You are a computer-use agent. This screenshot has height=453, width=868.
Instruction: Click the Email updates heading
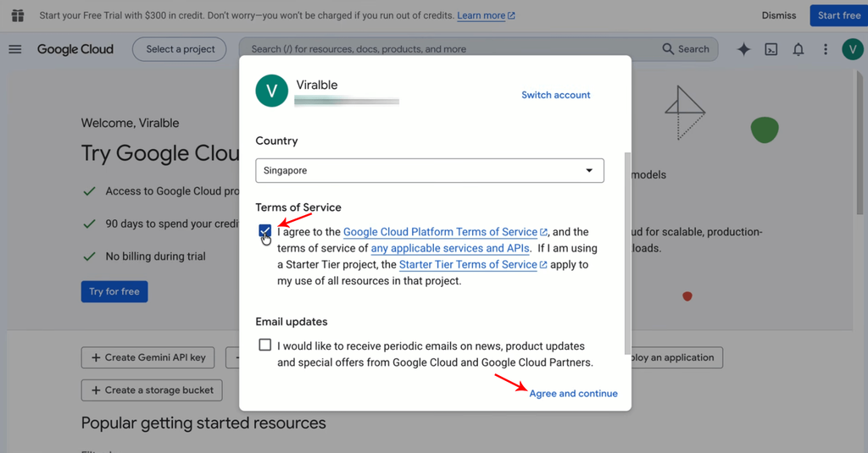(x=292, y=322)
